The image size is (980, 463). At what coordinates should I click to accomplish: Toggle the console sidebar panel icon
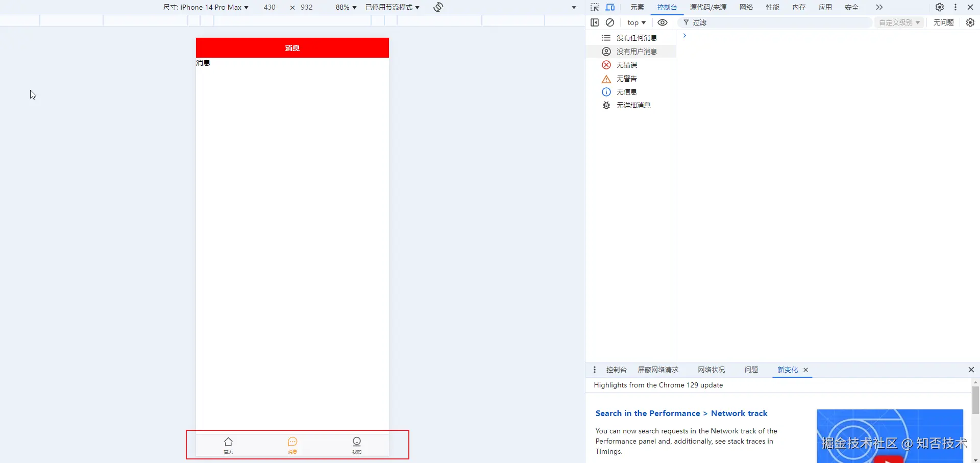pyautogui.click(x=595, y=22)
